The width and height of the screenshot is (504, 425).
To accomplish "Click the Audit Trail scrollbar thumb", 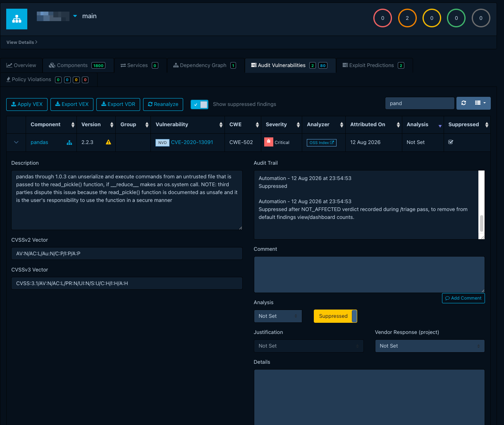I will [481, 223].
